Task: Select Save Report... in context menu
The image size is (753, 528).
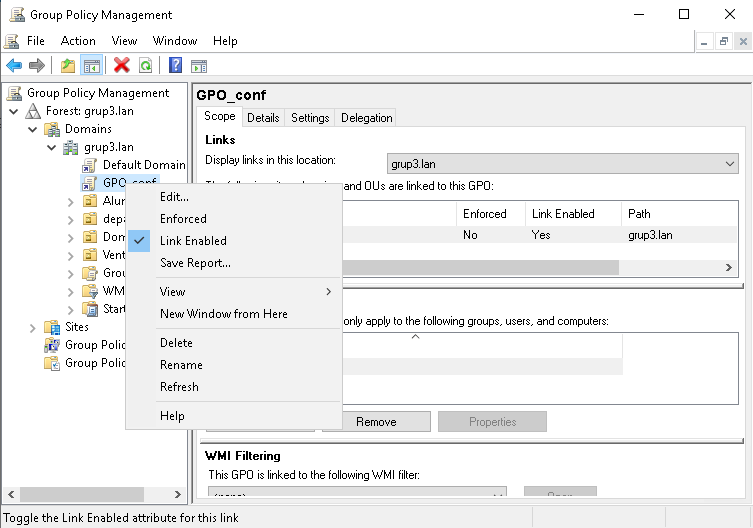Action: coord(195,263)
